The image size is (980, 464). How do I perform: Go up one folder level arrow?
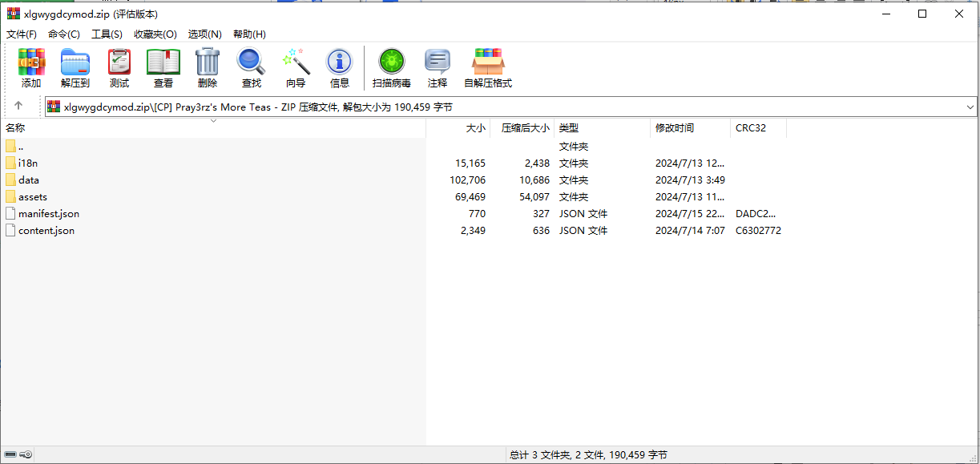(18, 106)
